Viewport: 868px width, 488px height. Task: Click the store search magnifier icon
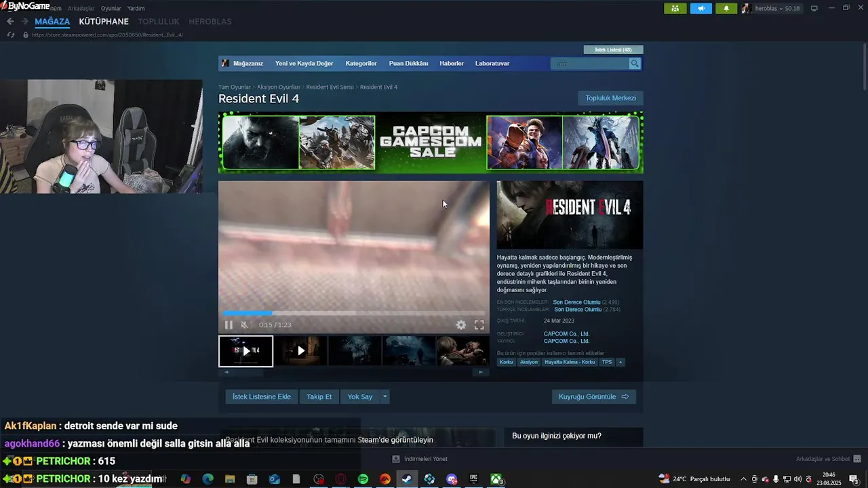635,63
